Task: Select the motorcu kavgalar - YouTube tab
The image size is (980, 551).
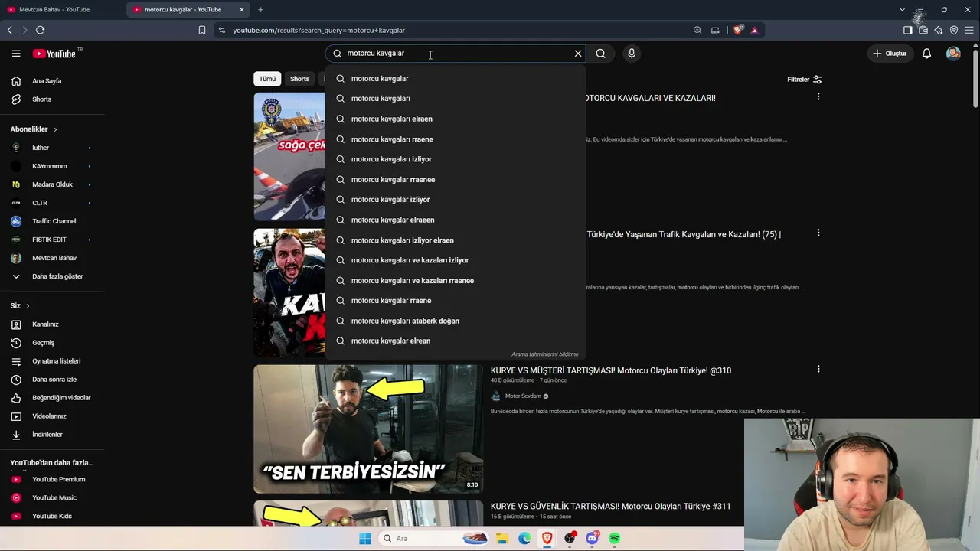Action: (184, 10)
